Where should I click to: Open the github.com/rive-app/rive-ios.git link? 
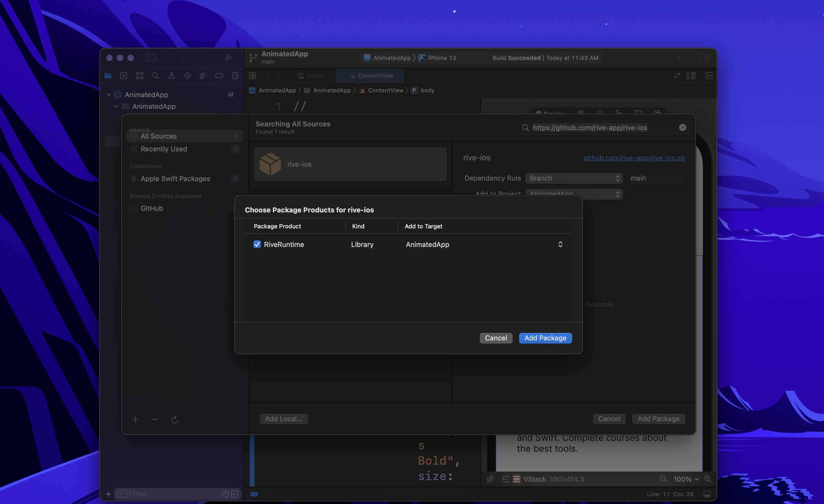coord(634,158)
